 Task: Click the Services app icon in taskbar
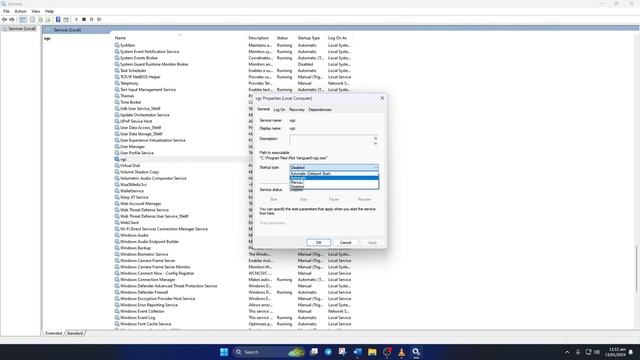click(416, 352)
